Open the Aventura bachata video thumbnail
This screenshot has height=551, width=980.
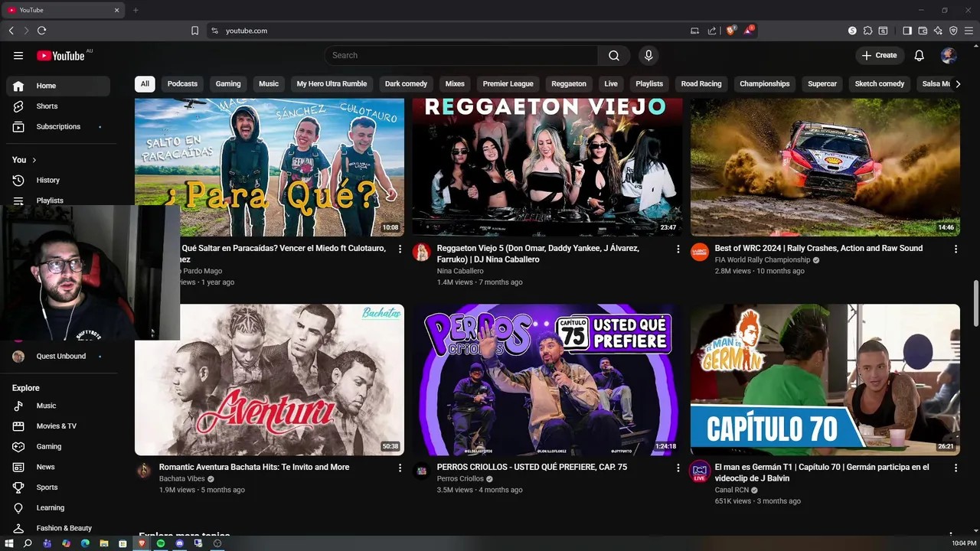269,380
